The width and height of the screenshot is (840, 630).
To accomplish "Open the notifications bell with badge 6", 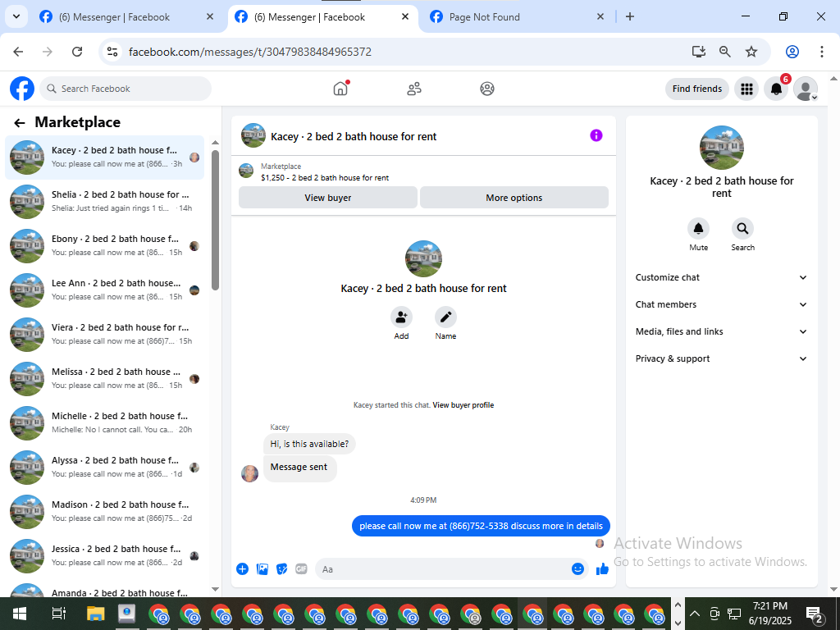I will click(x=776, y=89).
